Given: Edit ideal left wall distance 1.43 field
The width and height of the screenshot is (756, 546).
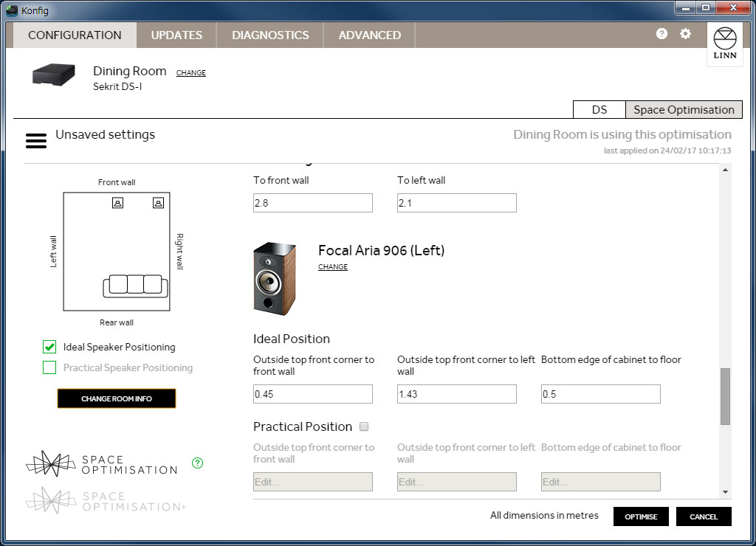Looking at the screenshot, I should (x=456, y=394).
